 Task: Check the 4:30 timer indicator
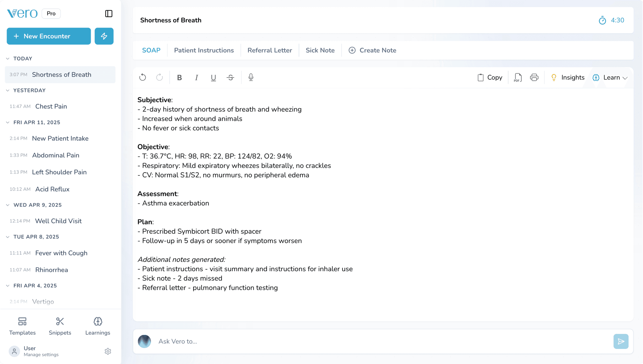[612, 20]
